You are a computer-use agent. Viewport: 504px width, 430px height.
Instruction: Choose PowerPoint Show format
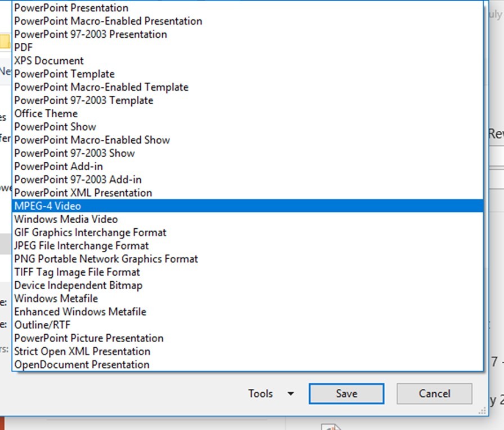tap(248, 126)
